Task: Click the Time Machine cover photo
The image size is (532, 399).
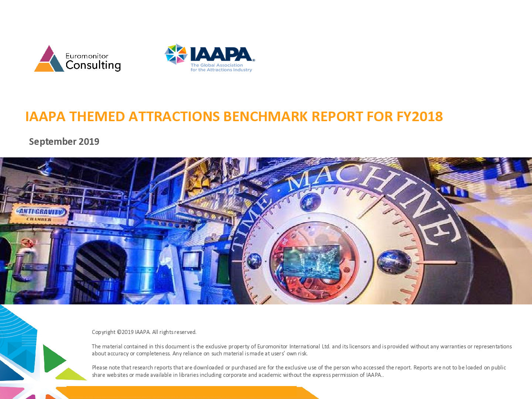Action: pyautogui.click(x=266, y=231)
